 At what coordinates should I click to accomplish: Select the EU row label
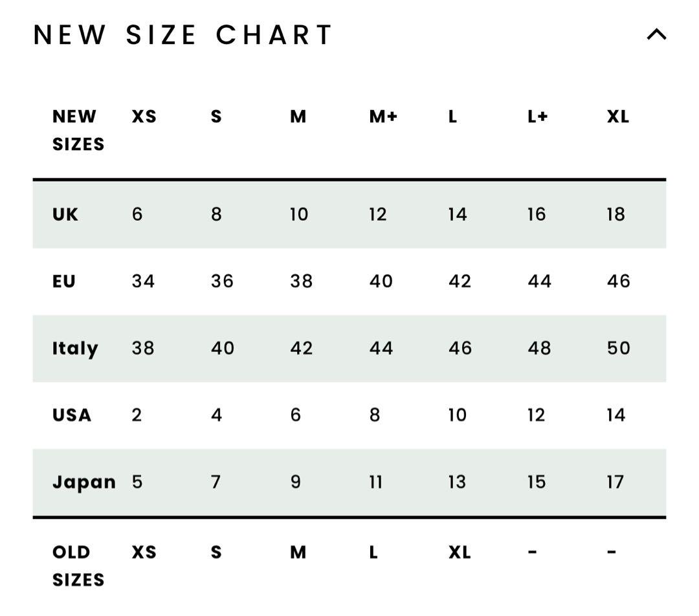pos(63,281)
